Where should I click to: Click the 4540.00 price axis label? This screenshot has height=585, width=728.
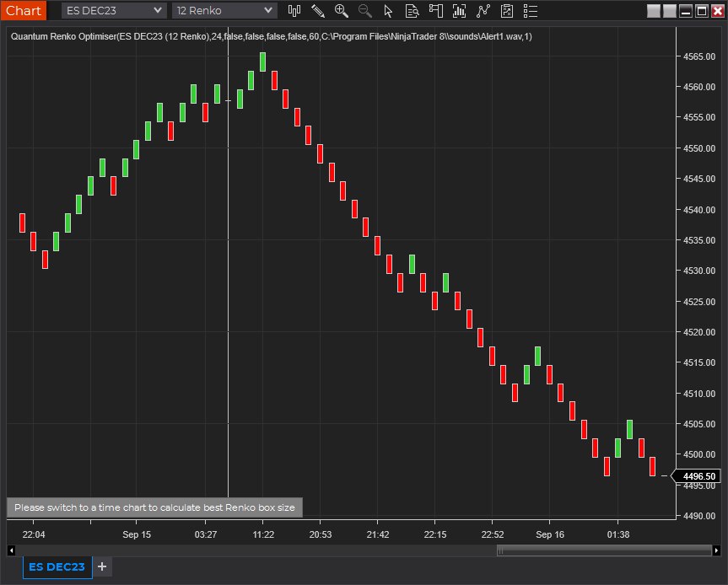click(699, 210)
